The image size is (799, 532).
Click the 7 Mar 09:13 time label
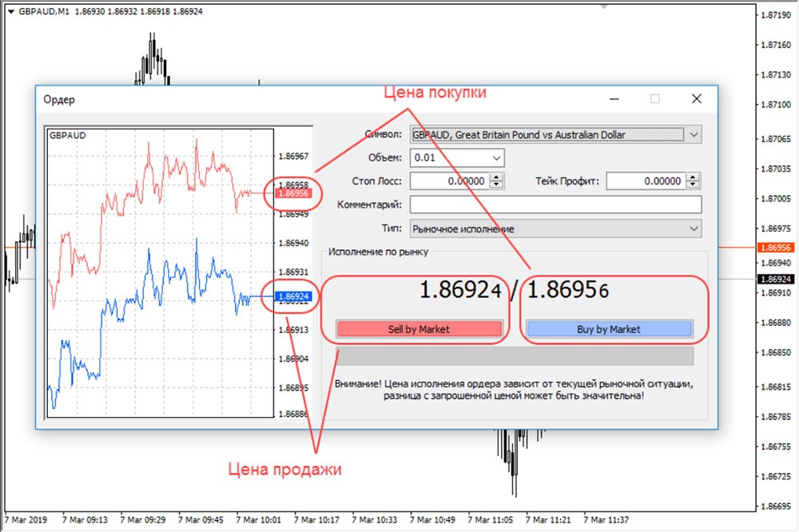click(x=85, y=520)
